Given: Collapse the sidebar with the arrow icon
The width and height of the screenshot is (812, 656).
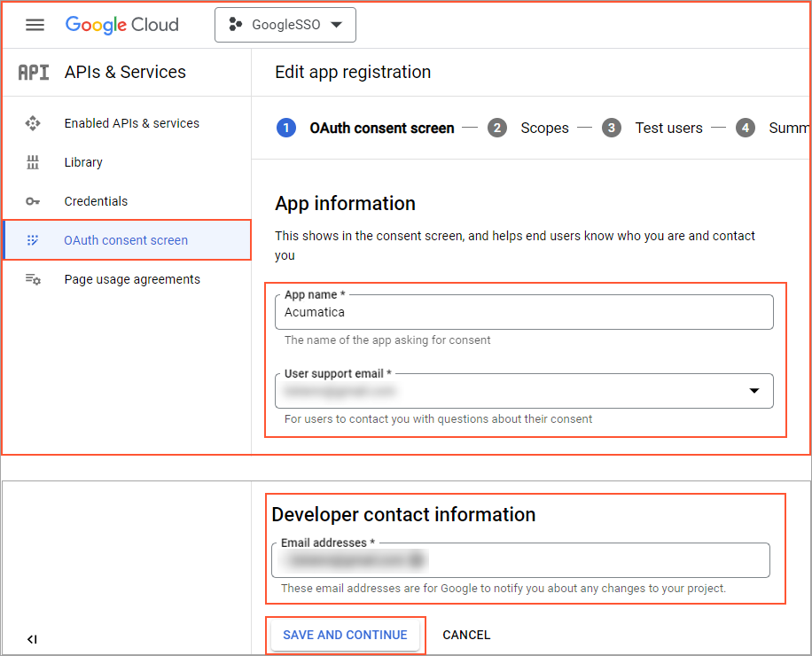Looking at the screenshot, I should (32, 638).
